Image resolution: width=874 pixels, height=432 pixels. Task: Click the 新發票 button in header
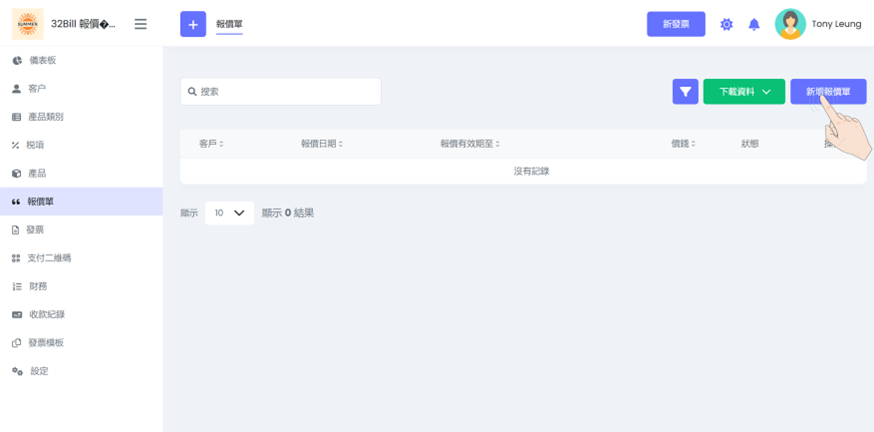point(676,24)
